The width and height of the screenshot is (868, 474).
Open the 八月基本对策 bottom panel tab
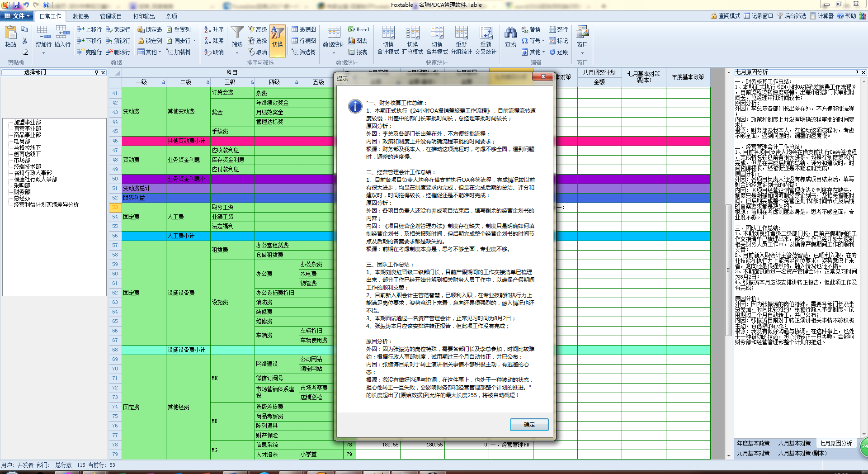(x=794, y=443)
